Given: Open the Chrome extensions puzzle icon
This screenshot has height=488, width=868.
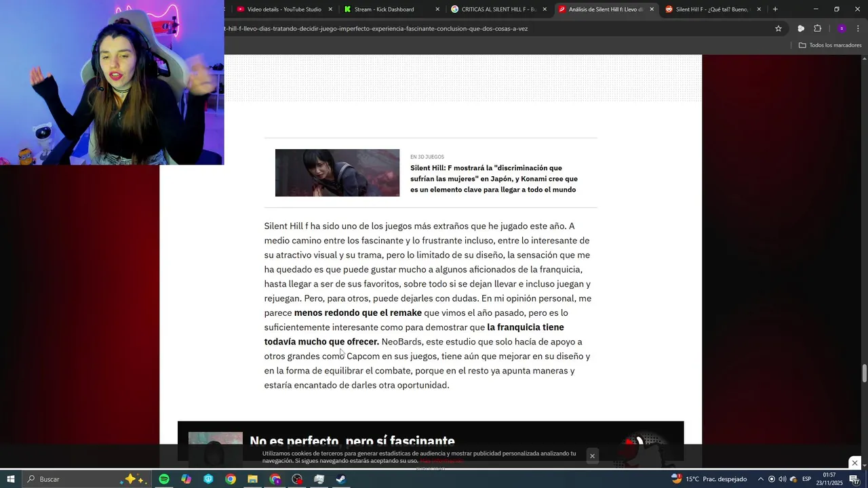Looking at the screenshot, I should click(x=817, y=28).
